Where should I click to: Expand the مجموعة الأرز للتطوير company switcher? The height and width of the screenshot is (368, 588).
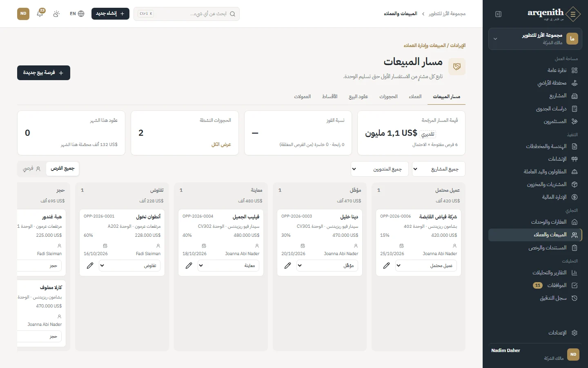point(535,39)
